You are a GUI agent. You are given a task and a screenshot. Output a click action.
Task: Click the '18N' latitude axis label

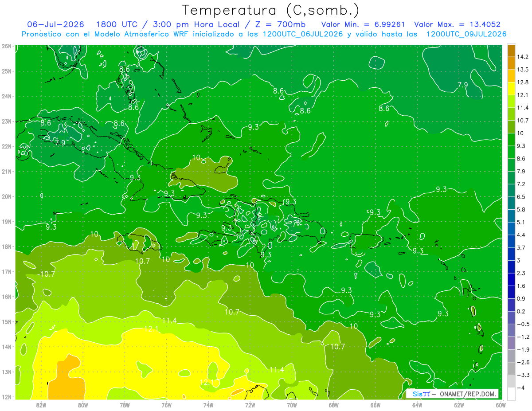[x=7, y=247]
